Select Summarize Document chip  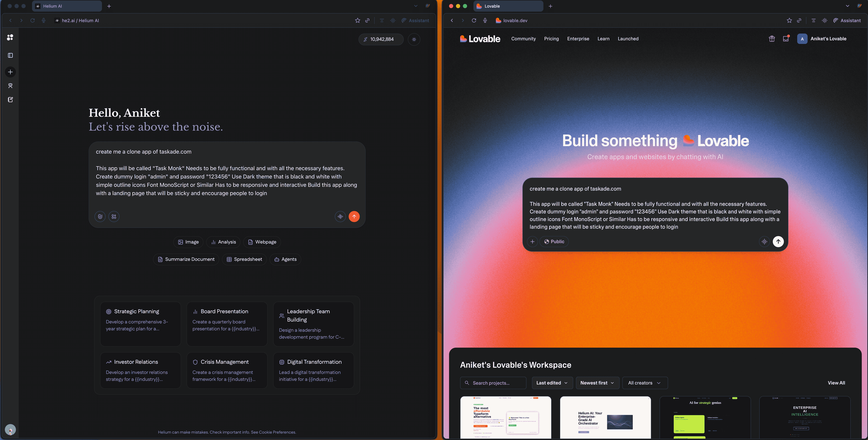coord(186,259)
